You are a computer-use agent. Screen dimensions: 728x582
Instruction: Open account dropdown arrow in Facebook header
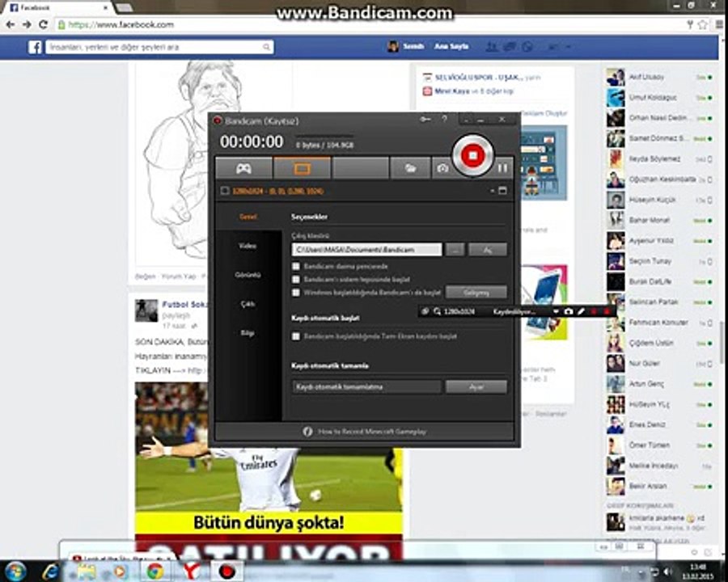568,47
